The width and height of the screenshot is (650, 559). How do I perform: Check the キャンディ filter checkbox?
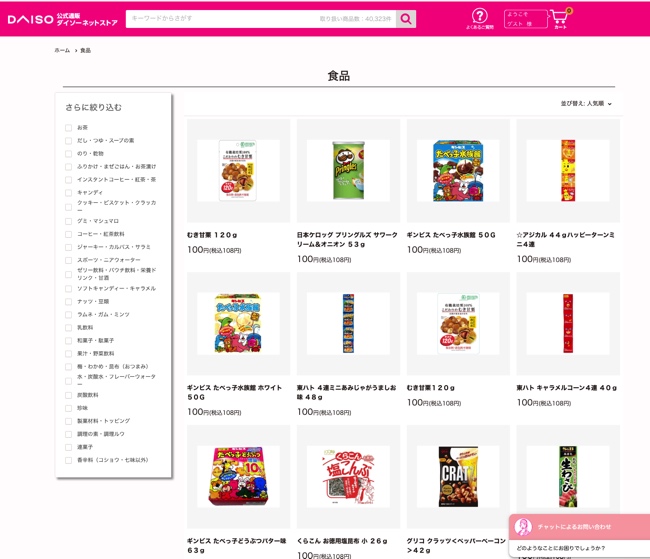point(68,193)
